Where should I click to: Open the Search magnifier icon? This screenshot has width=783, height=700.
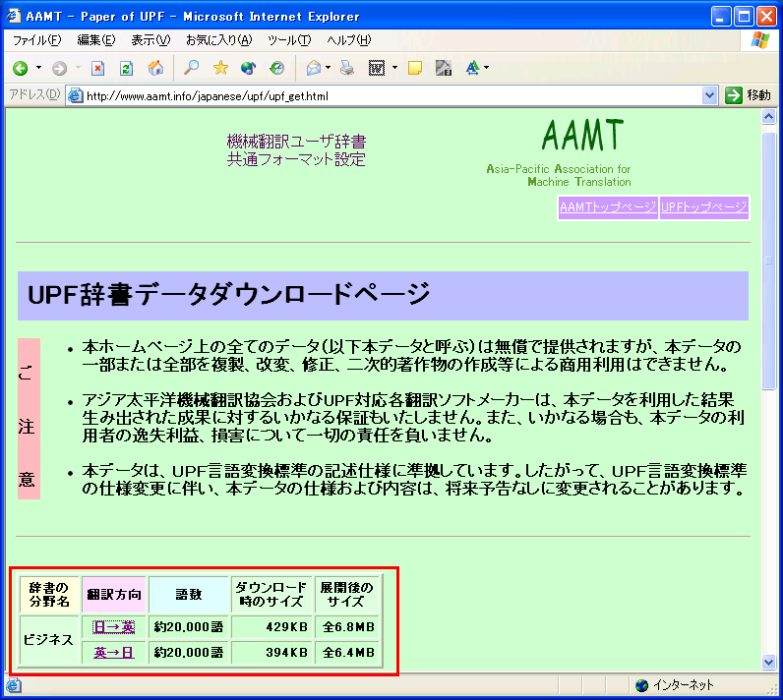(191, 68)
